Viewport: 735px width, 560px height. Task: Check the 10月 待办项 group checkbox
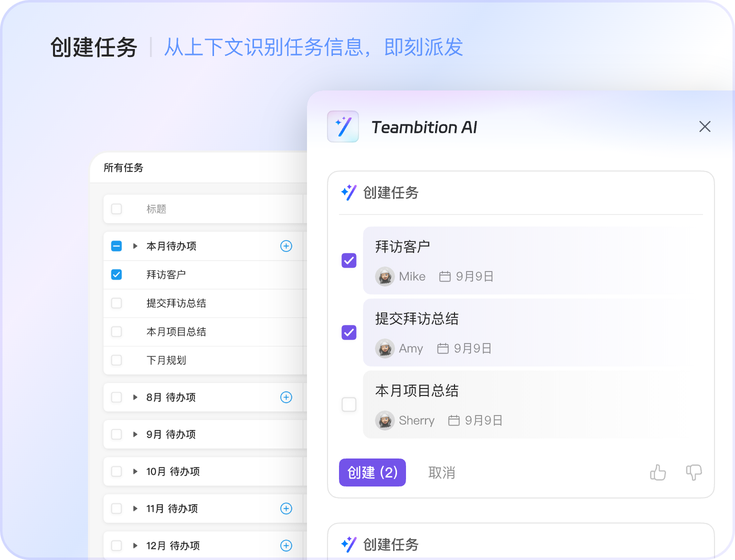click(x=116, y=471)
